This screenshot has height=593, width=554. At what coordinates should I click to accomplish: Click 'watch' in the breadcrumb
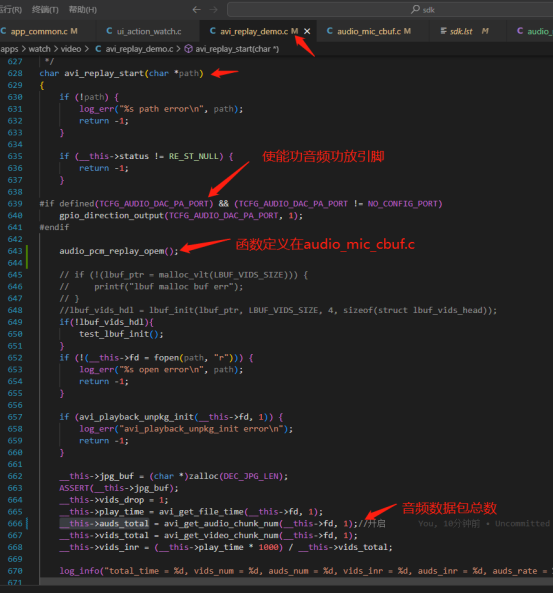tap(39, 49)
